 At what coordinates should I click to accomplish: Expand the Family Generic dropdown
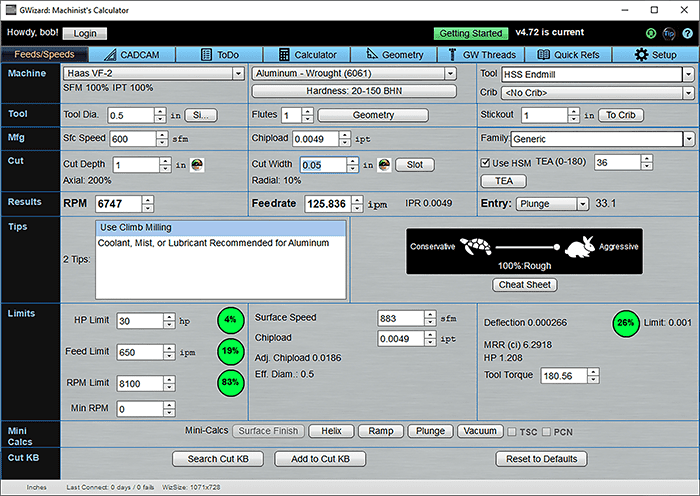(x=688, y=139)
